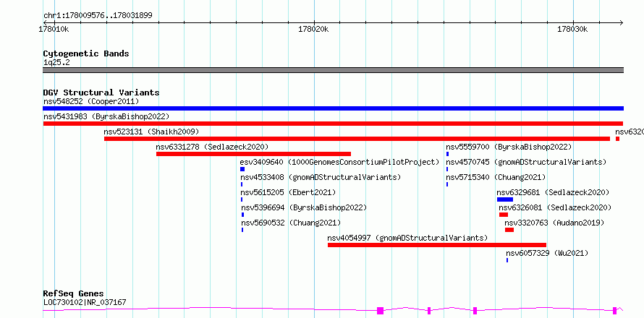Viewport: 644px width, 318px height.
Task: Click the nsv6326081 (Sedlazeck2020) label
Action: pyautogui.click(x=555, y=207)
